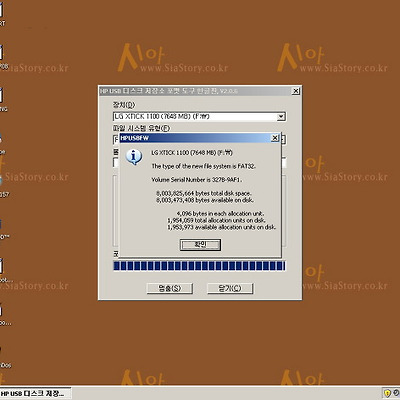Click the blue format progress bar
The height and width of the screenshot is (400, 400).
199,266
